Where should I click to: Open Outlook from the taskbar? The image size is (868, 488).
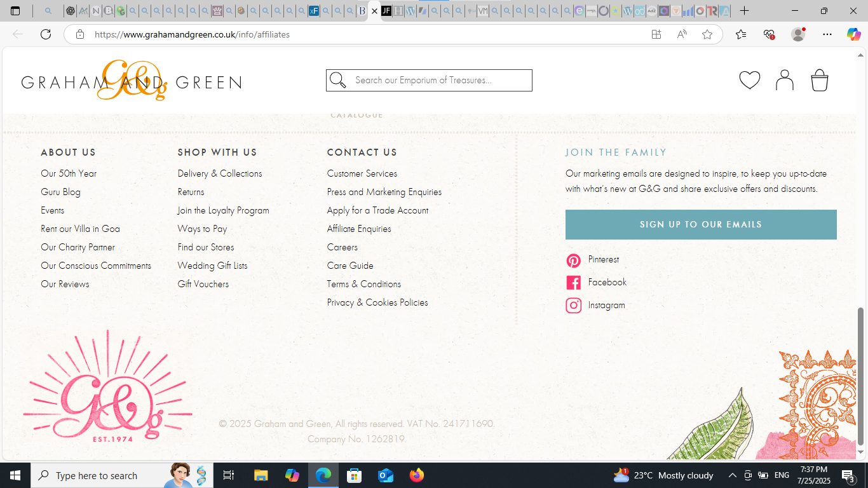[x=386, y=475]
